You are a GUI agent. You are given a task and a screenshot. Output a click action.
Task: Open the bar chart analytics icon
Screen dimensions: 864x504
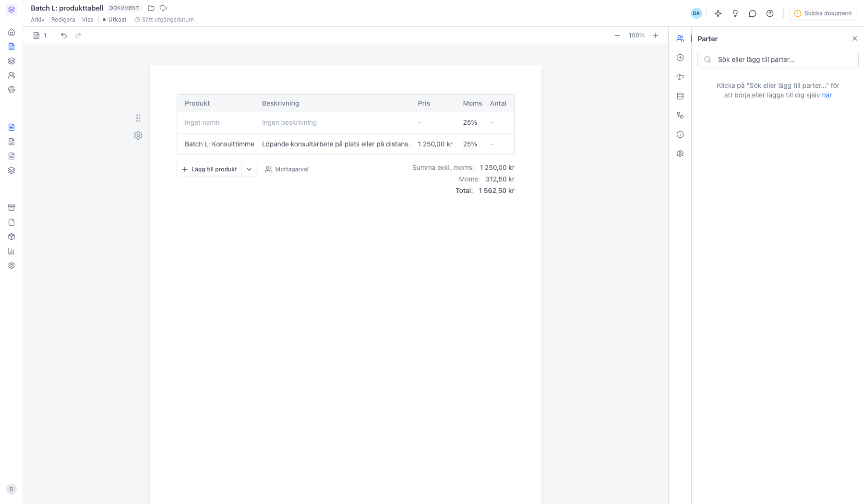12,251
